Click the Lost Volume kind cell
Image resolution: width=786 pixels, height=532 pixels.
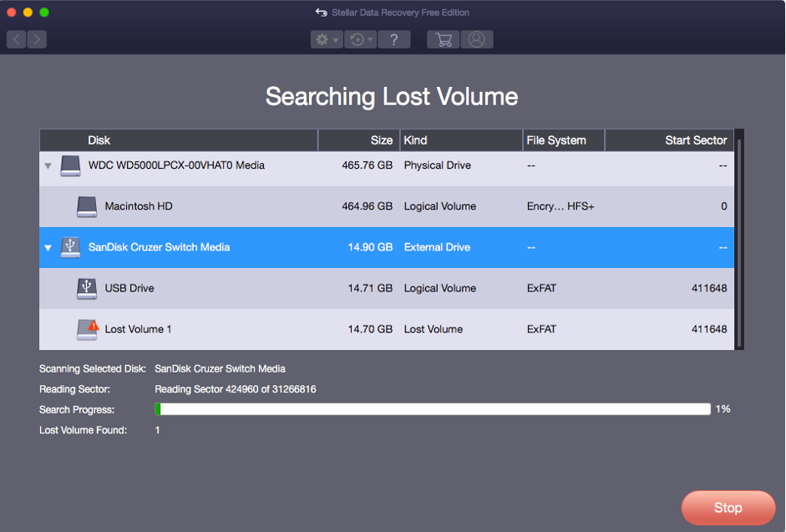434,329
